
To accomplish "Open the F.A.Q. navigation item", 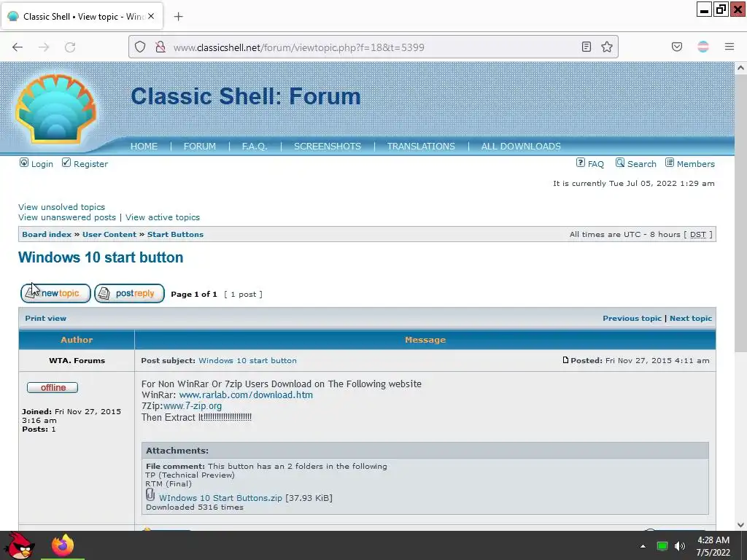I will pyautogui.click(x=255, y=146).
